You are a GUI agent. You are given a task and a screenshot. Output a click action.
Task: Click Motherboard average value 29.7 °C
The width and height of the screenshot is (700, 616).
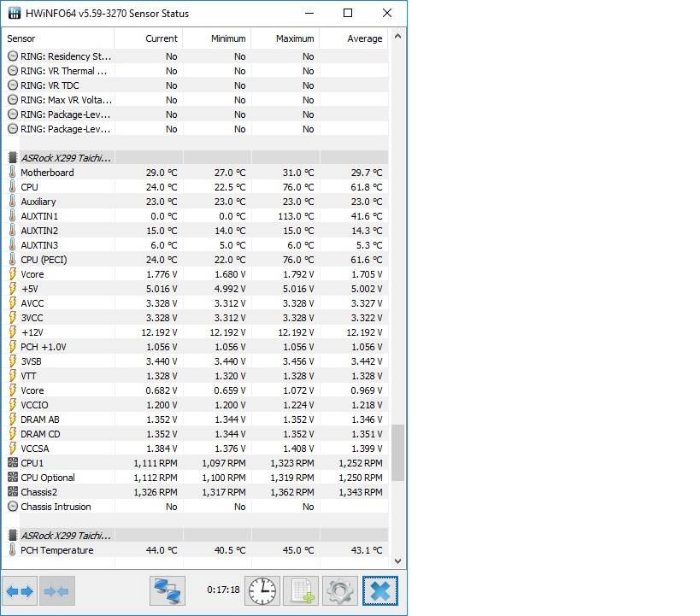tap(367, 173)
